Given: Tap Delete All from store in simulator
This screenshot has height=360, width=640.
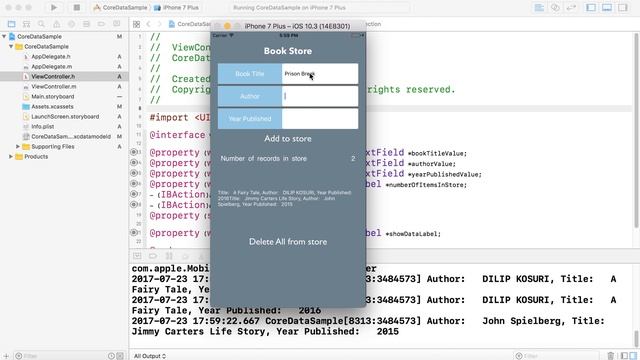Looking at the screenshot, I should [x=288, y=242].
